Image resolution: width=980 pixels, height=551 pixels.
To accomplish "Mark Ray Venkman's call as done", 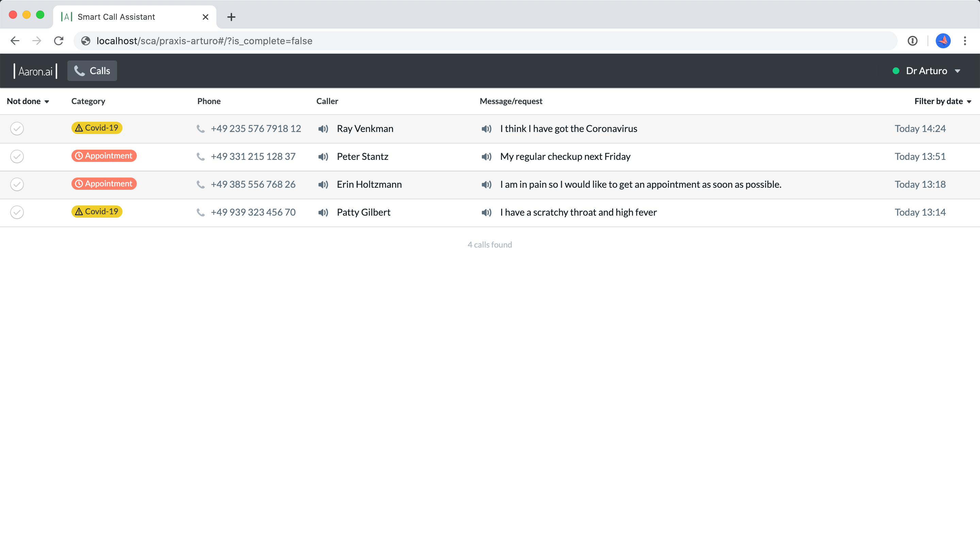I will point(17,129).
